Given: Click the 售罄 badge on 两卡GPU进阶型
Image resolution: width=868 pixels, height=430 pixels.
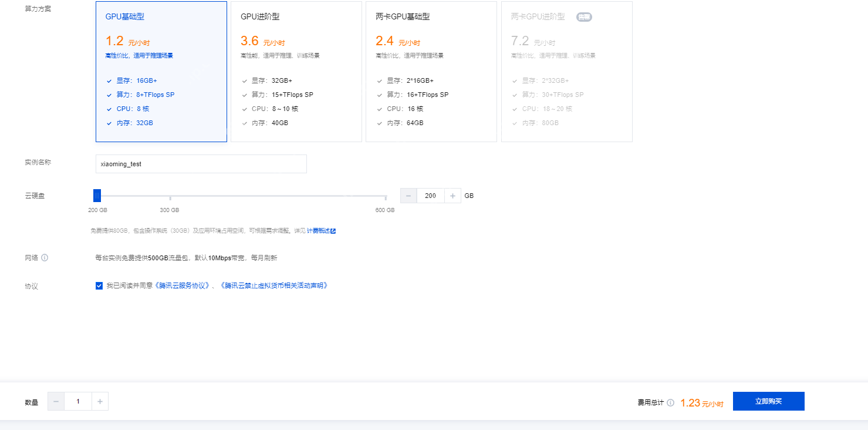Looking at the screenshot, I should [584, 17].
